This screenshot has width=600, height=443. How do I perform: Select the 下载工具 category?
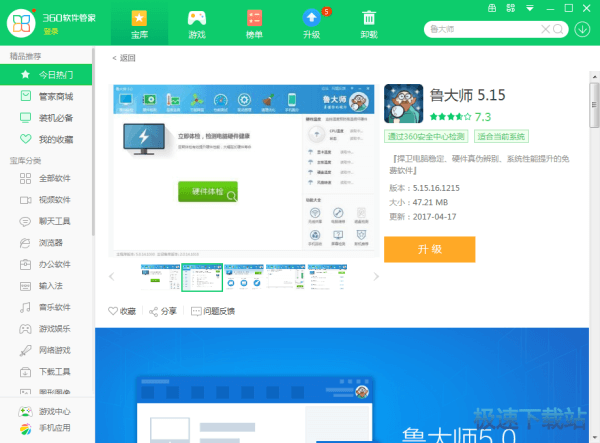(x=46, y=371)
